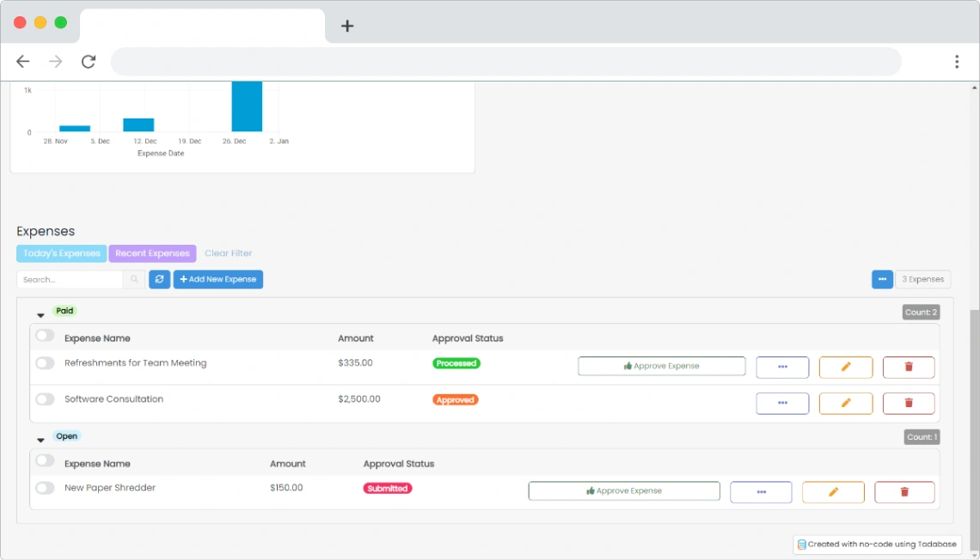Apply the Today's Expenses filter tab

(61, 253)
